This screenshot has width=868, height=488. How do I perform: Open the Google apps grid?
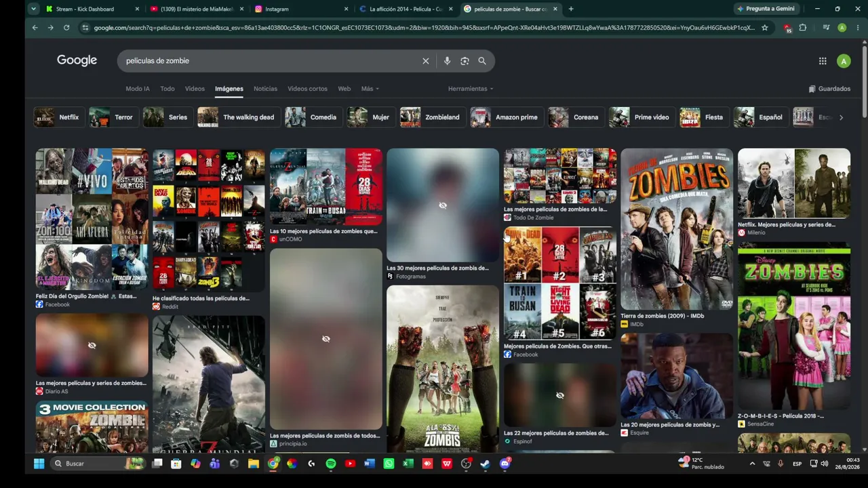pos(823,61)
